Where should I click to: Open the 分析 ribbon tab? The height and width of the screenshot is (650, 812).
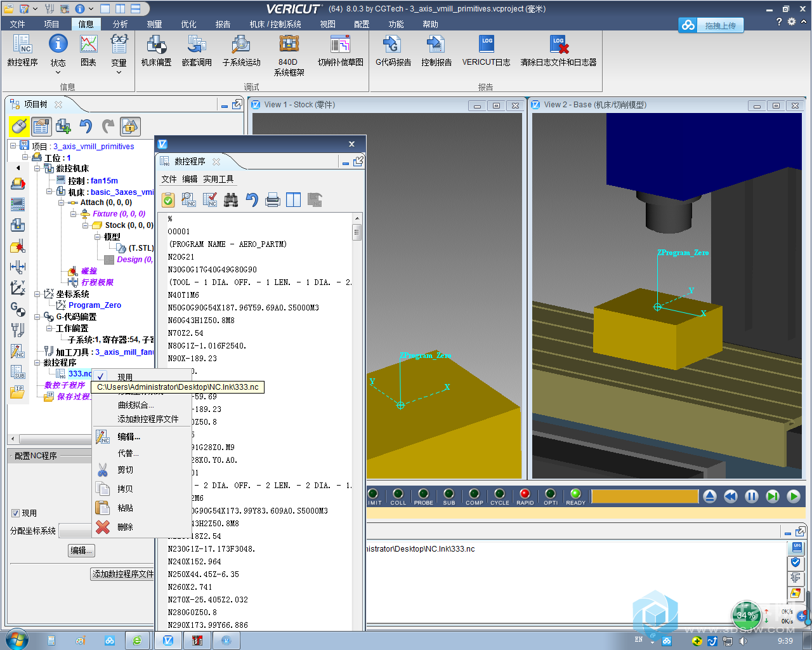121,24
